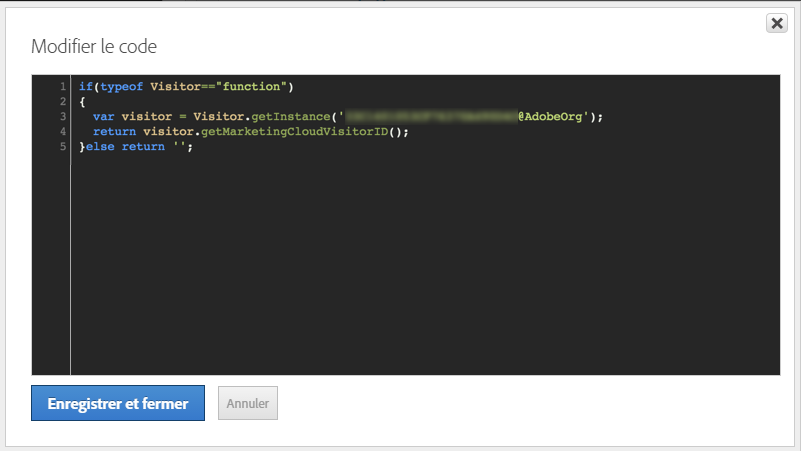Viewport: 801px width, 451px height.
Task: Click the "function" string in line 1
Action: click(x=251, y=86)
